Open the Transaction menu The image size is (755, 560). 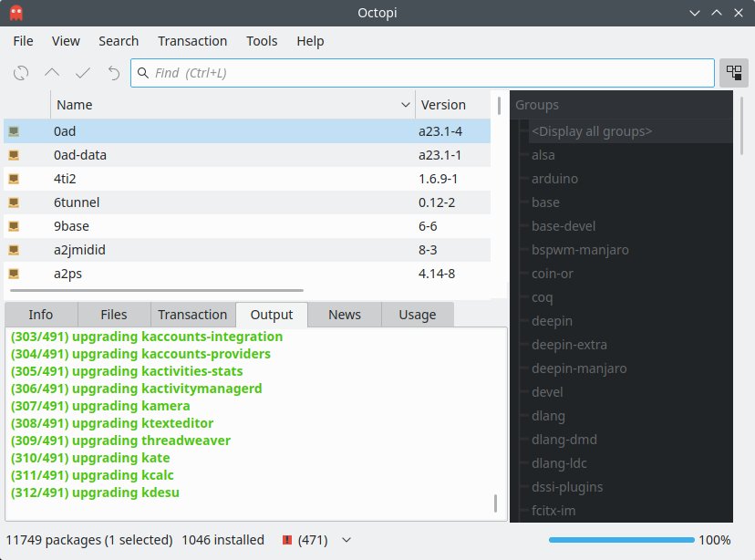(x=191, y=41)
